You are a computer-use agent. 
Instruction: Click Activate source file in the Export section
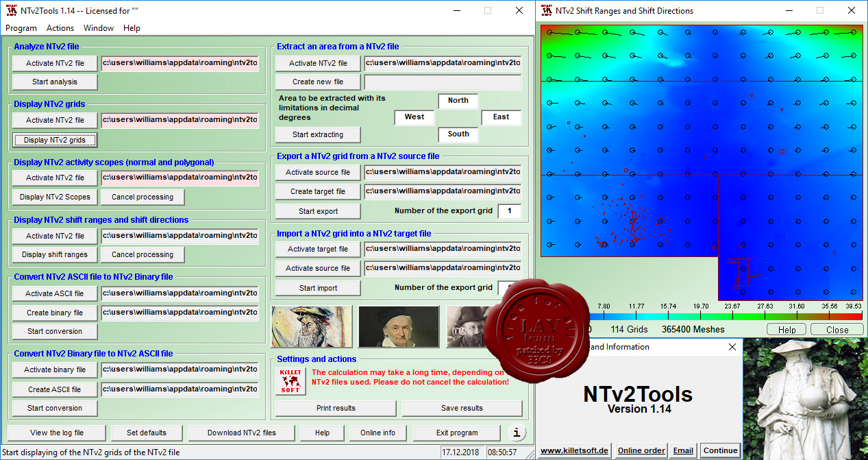318,172
